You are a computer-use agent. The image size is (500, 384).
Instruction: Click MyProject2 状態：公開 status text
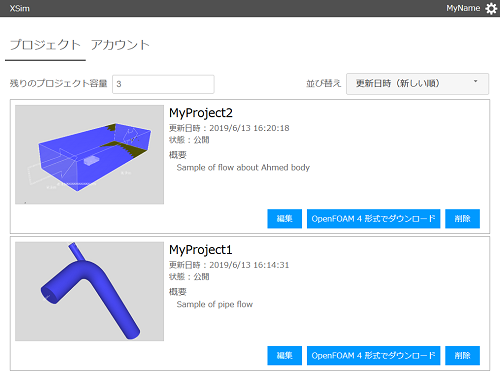(189, 140)
